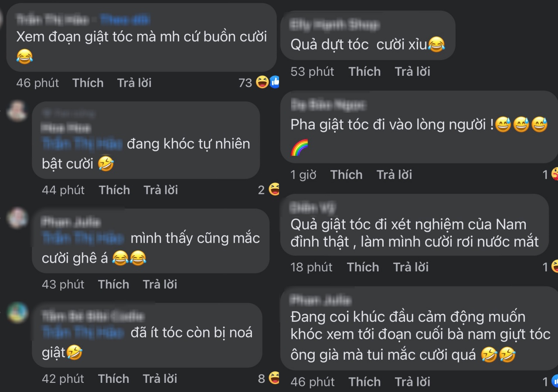Like the 'Quả dựt tóc cười xỉu' comment
Image resolution: width=558 pixels, height=392 pixels.
[364, 71]
